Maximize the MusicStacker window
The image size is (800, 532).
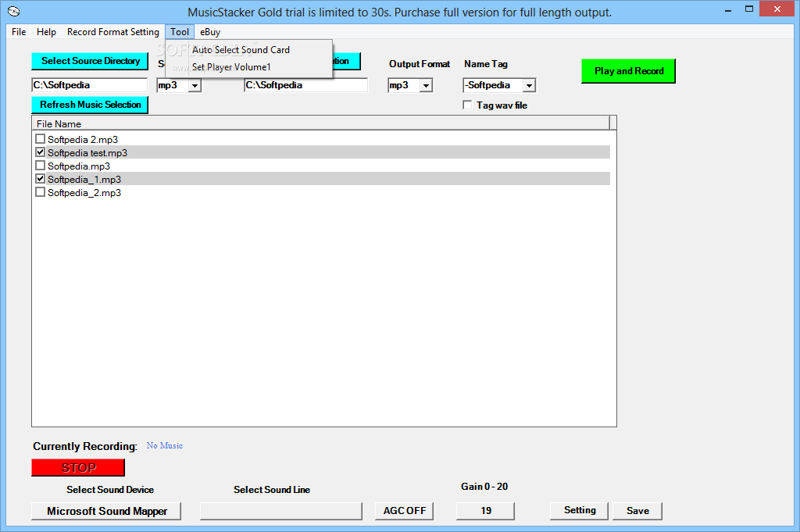pos(748,9)
